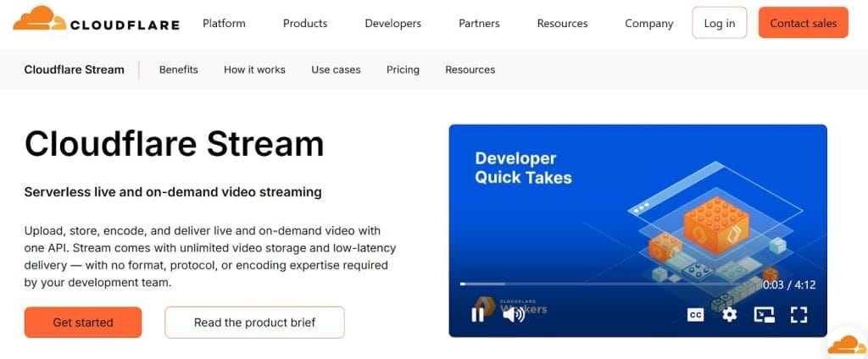
Task: Click the Cloudflare logo in the header
Action: pyautogui.click(x=97, y=19)
